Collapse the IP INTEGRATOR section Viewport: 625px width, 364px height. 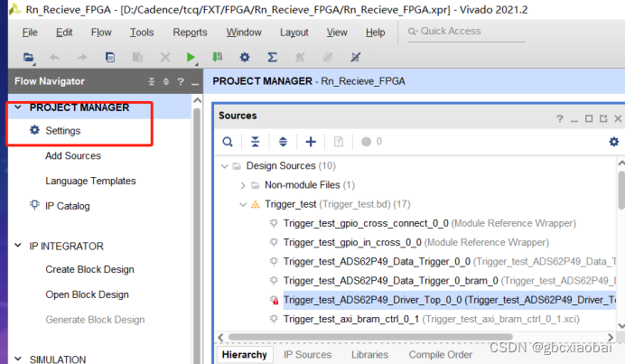point(18,245)
